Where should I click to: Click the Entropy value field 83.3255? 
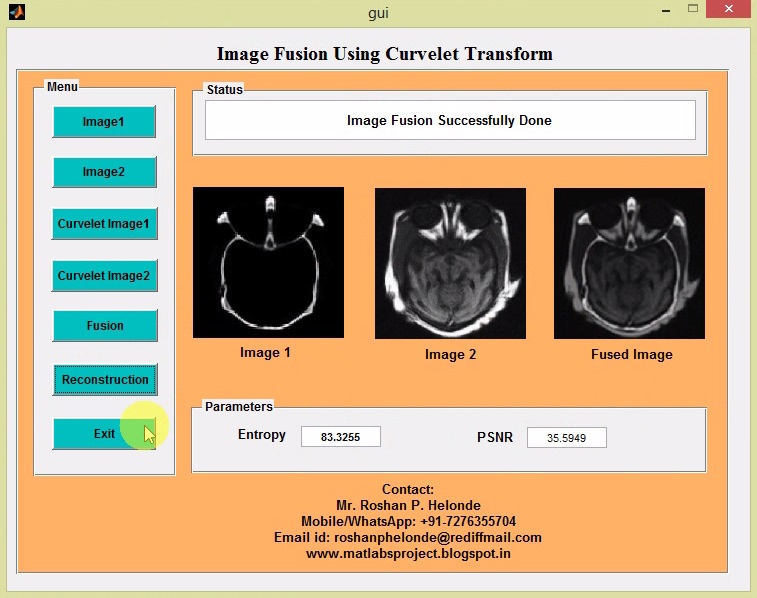[x=341, y=437]
